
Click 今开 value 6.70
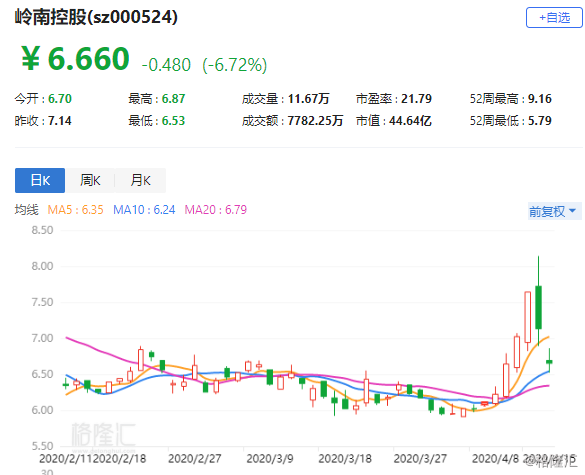tap(60, 99)
